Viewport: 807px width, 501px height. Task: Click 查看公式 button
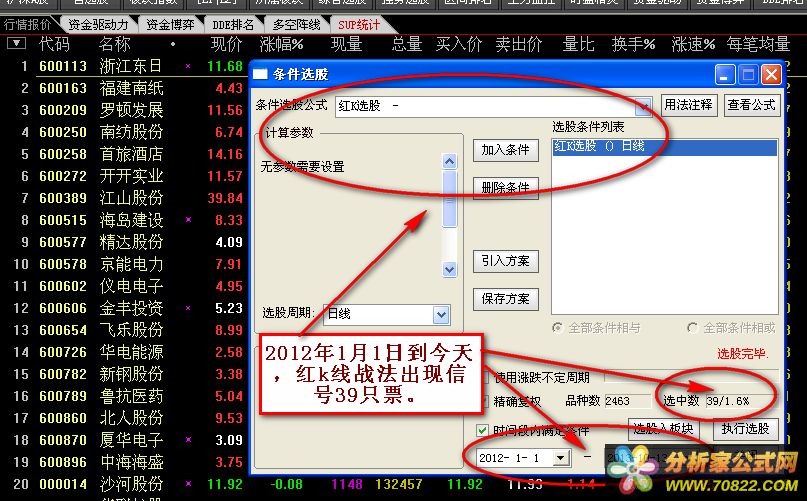[x=751, y=105]
